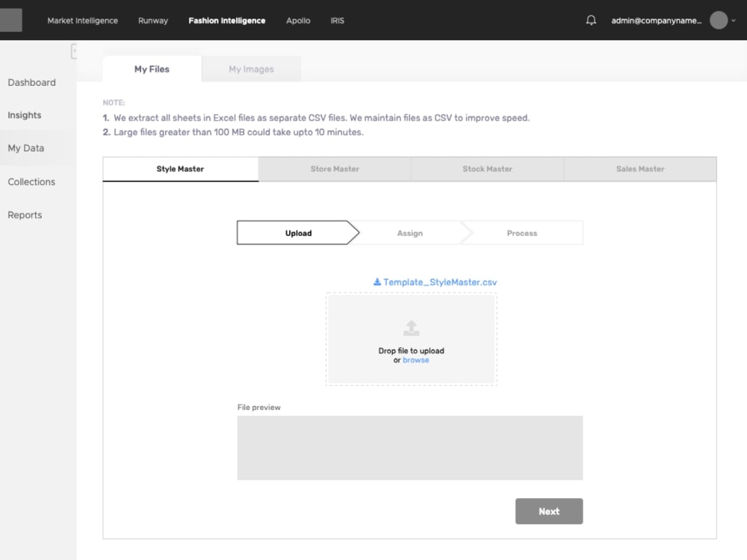747x560 pixels.
Task: Click the Upload step
Action: click(x=298, y=233)
